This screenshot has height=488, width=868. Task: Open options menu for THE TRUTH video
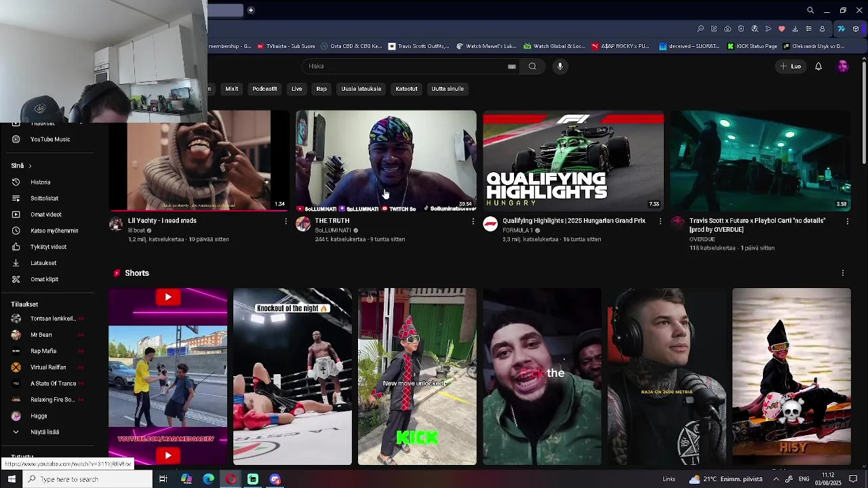tap(473, 222)
